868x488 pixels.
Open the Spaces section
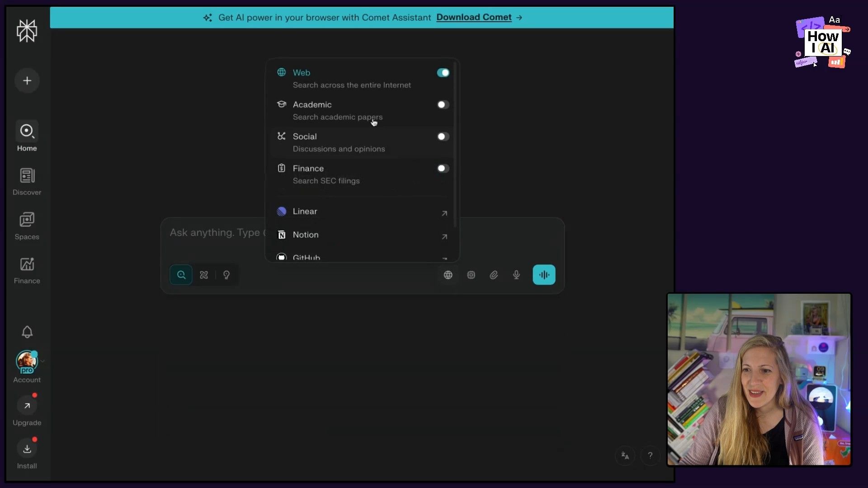[27, 226]
